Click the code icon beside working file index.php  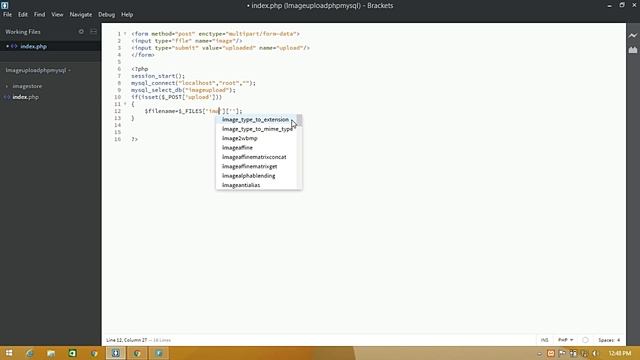pos(14,47)
